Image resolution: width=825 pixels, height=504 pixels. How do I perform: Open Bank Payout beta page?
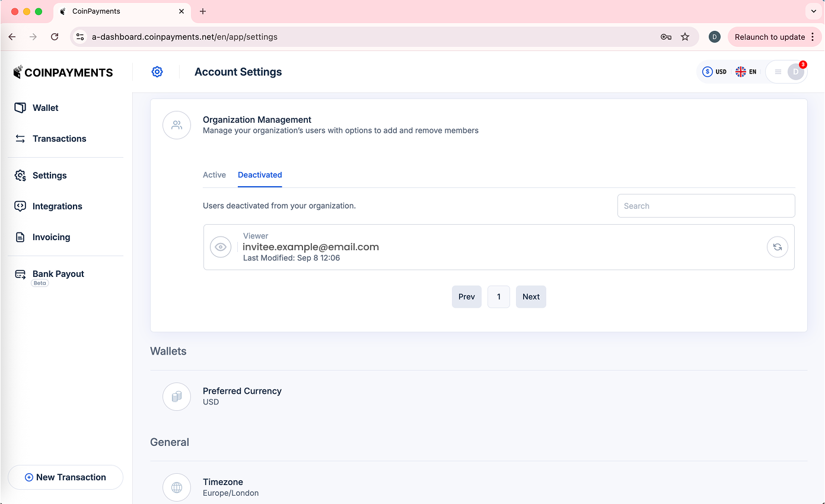coord(58,274)
